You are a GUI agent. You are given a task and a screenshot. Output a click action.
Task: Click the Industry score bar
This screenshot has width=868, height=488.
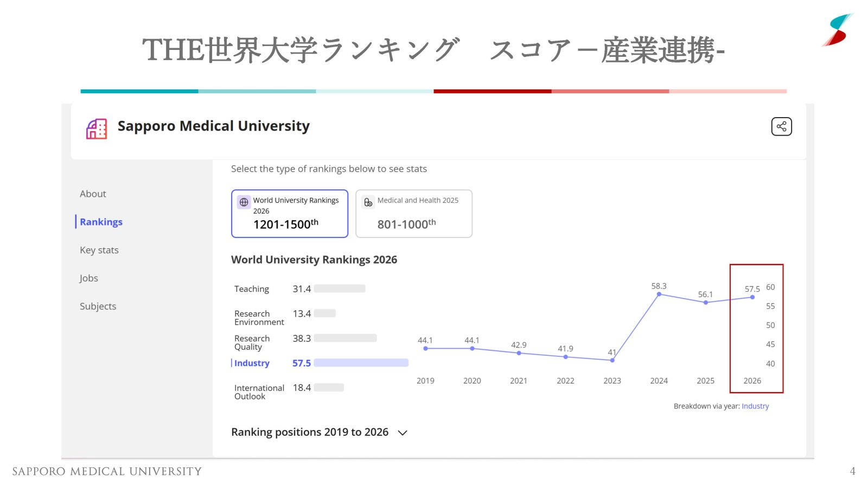[361, 363]
